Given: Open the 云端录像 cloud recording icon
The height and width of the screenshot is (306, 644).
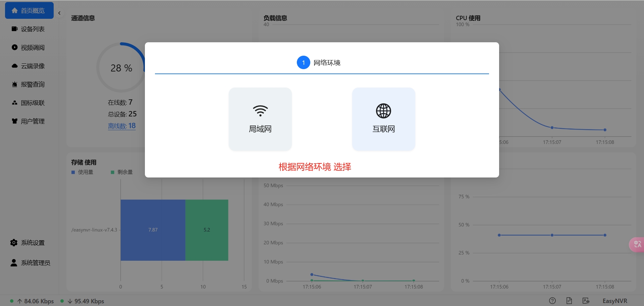Looking at the screenshot, I should tap(14, 66).
